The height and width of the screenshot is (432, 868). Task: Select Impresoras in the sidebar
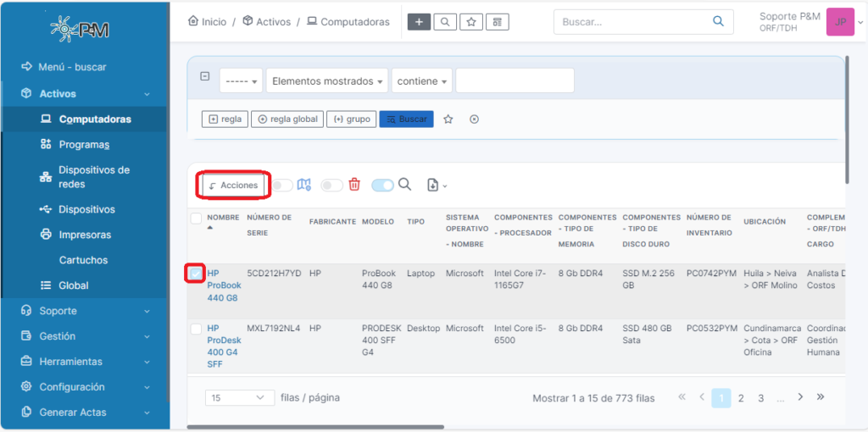click(85, 235)
